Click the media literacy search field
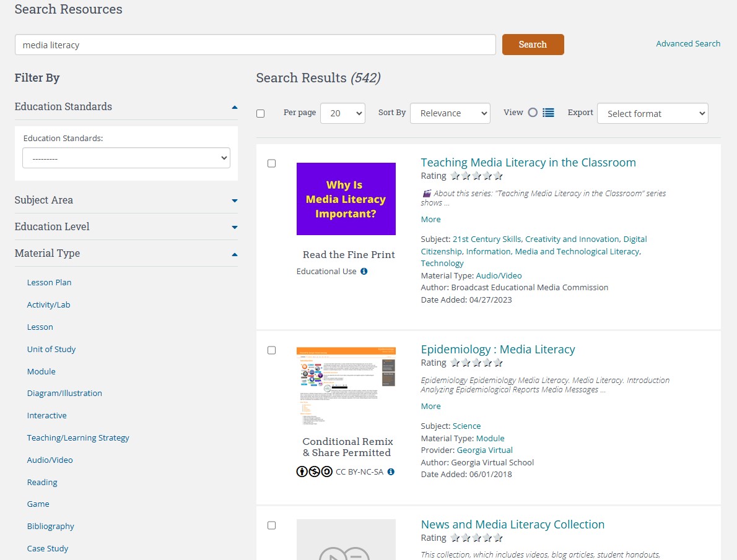The image size is (737, 560). [255, 45]
